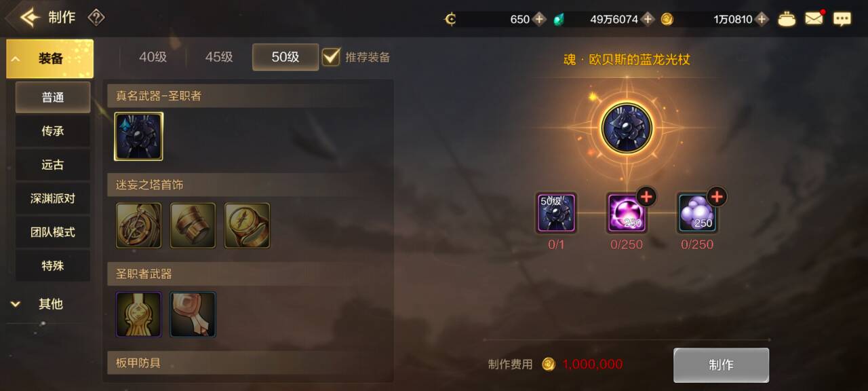
Task: Select the 50级 staff material slot
Action: click(556, 213)
